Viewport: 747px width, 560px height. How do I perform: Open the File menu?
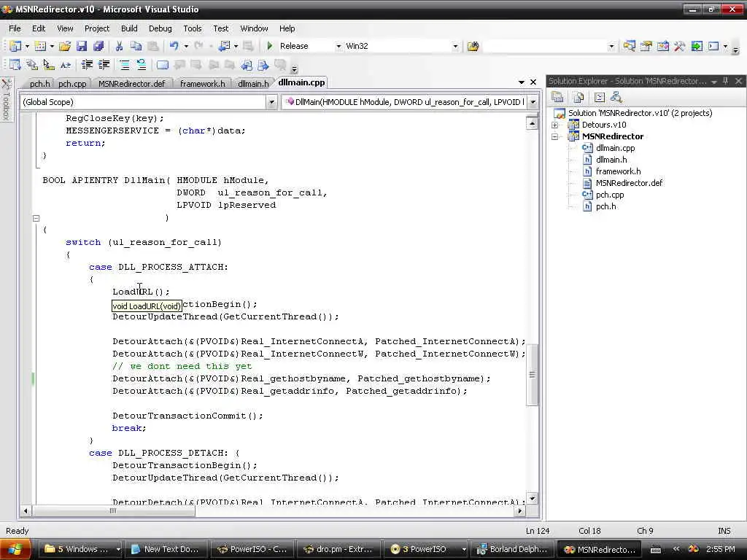click(x=15, y=28)
